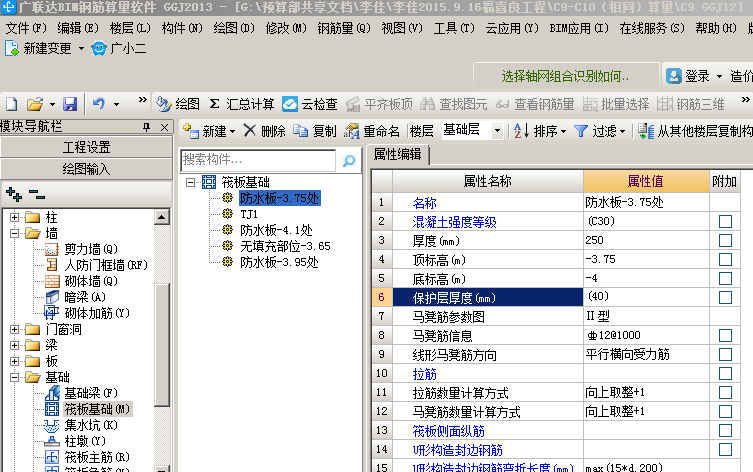Screen dimensions: 753x472
Task: Expand 柱 folder in navigator
Action: click(x=14, y=218)
